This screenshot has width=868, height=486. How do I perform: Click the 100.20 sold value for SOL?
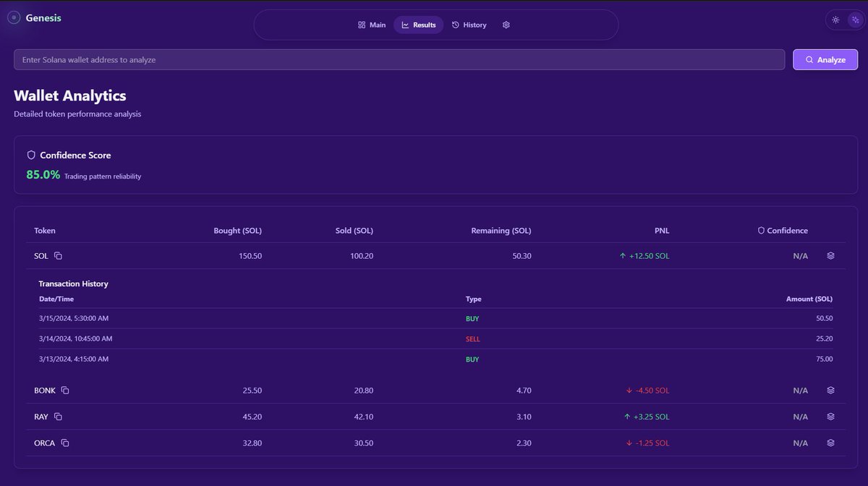point(362,256)
